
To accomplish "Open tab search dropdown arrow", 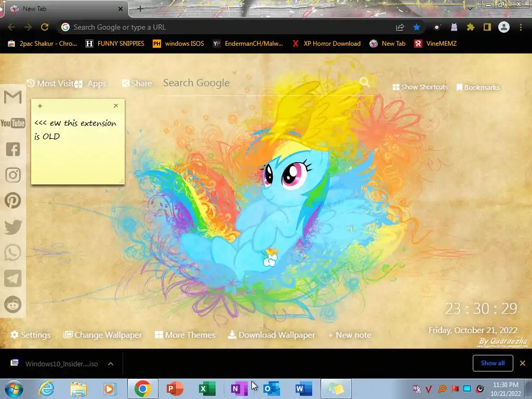I will click(x=470, y=8).
